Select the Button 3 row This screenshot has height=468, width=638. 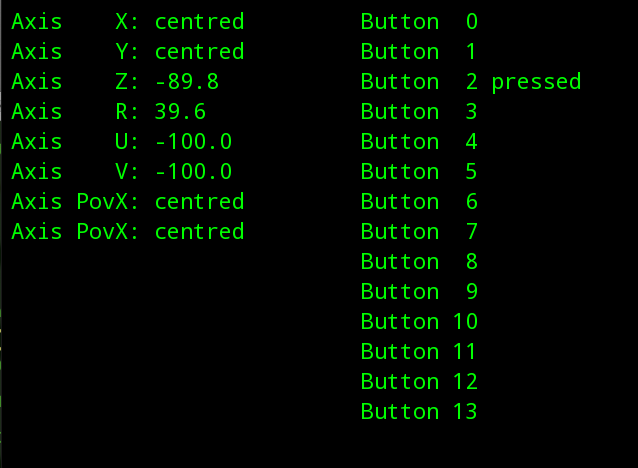point(419,112)
